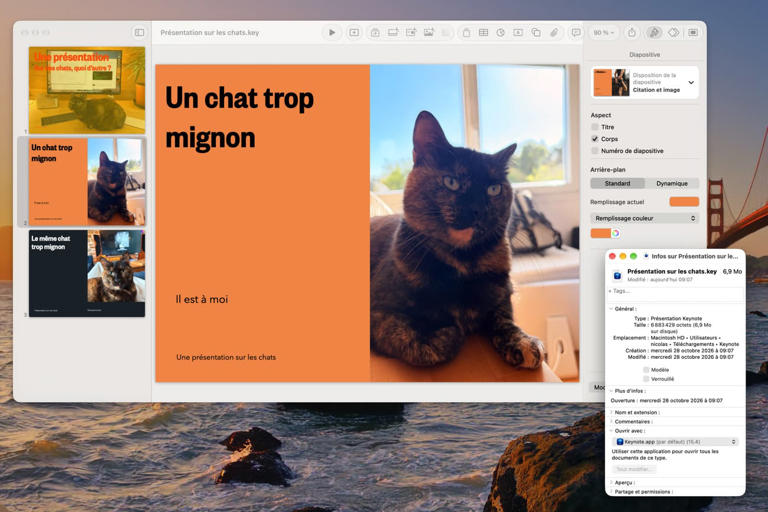
Task: Click the Diapositive inspector header
Action: [645, 54]
